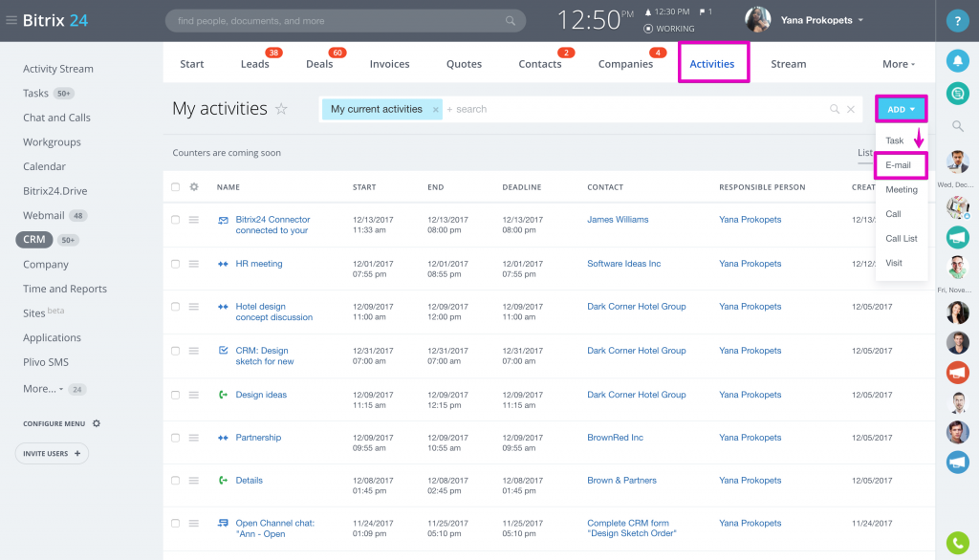Click the meeting icon beside Hotel design concept
979x560 pixels.
point(223,307)
